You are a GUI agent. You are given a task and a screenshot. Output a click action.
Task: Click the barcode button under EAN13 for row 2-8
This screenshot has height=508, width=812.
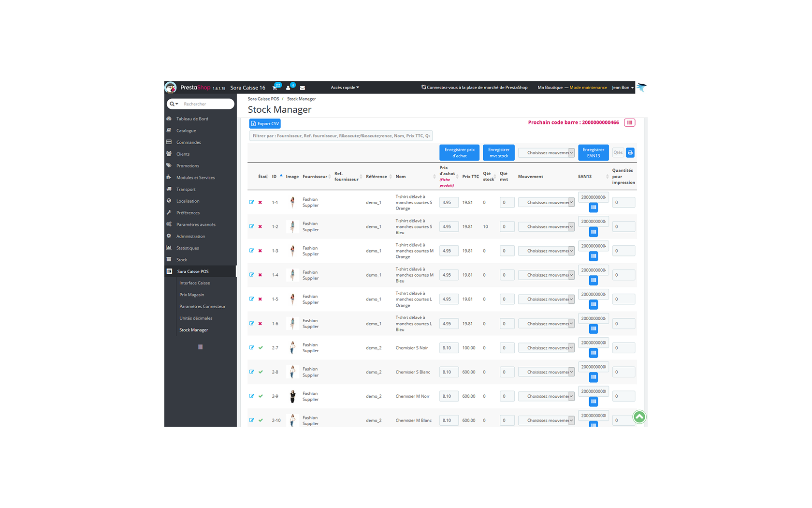(x=594, y=377)
